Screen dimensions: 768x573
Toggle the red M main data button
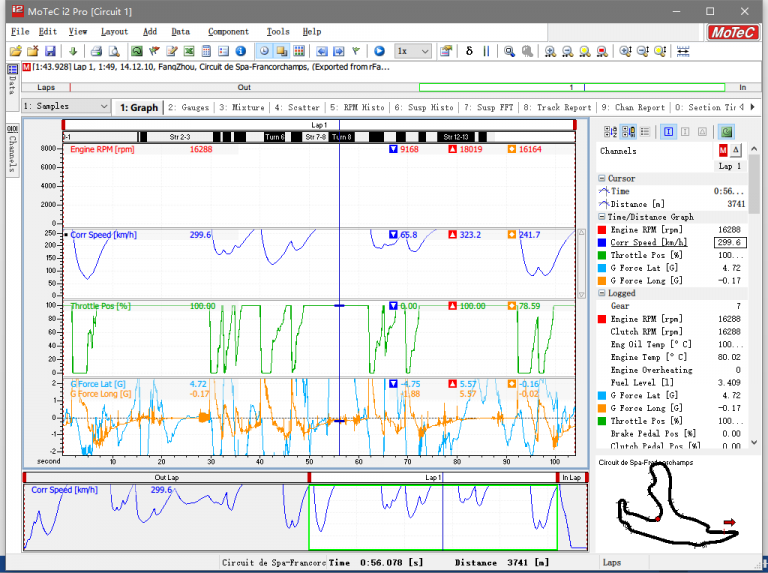[723, 150]
